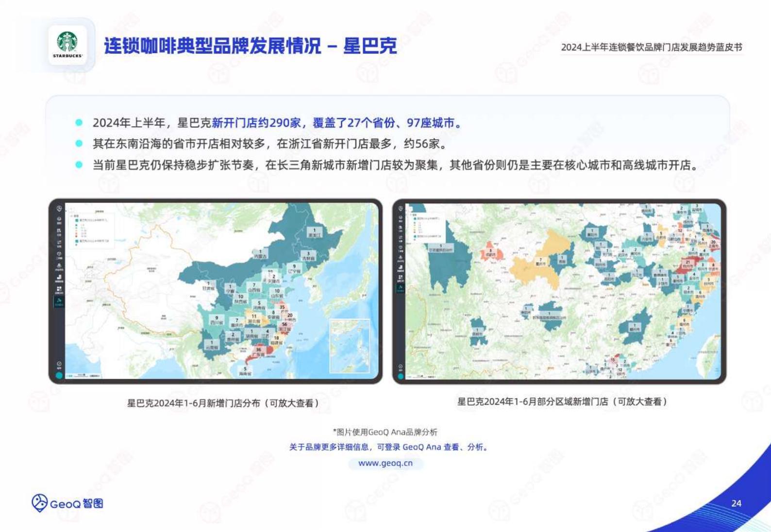
Task: Select the 杭州市 label showing 21 stores
Action: 688,264
